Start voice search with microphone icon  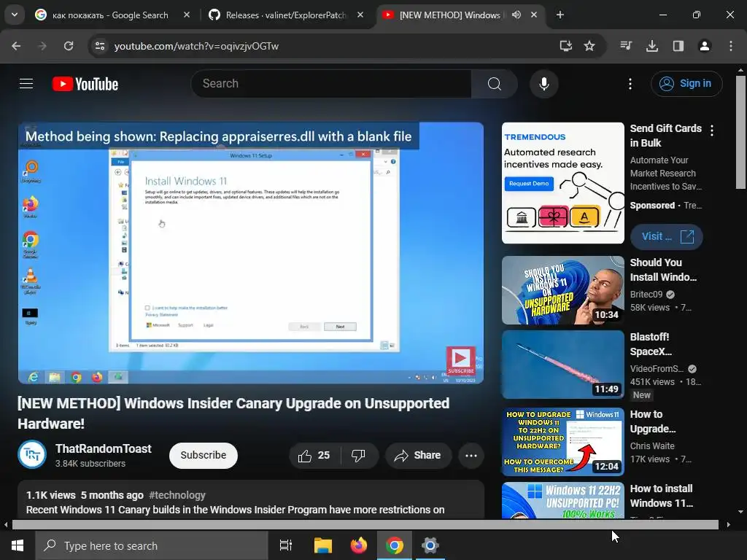click(x=543, y=84)
